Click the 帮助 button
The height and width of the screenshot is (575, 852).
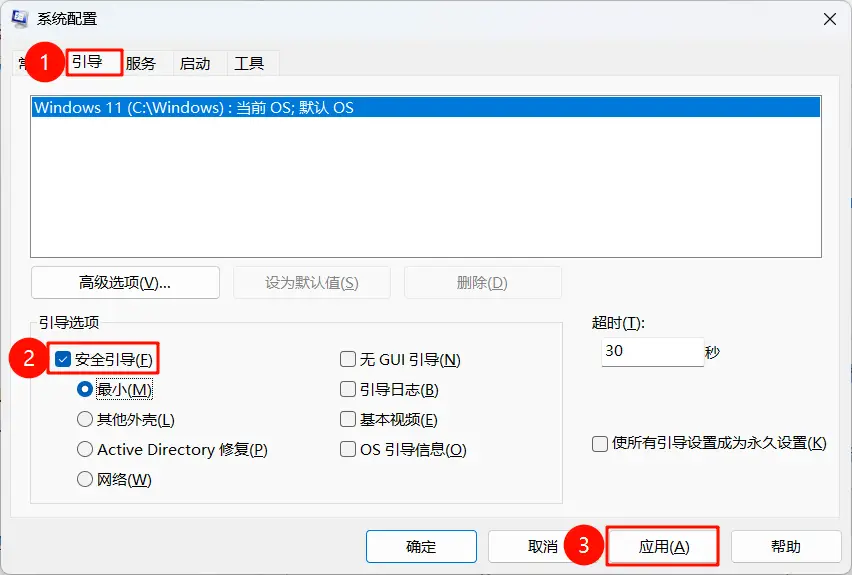(786, 546)
